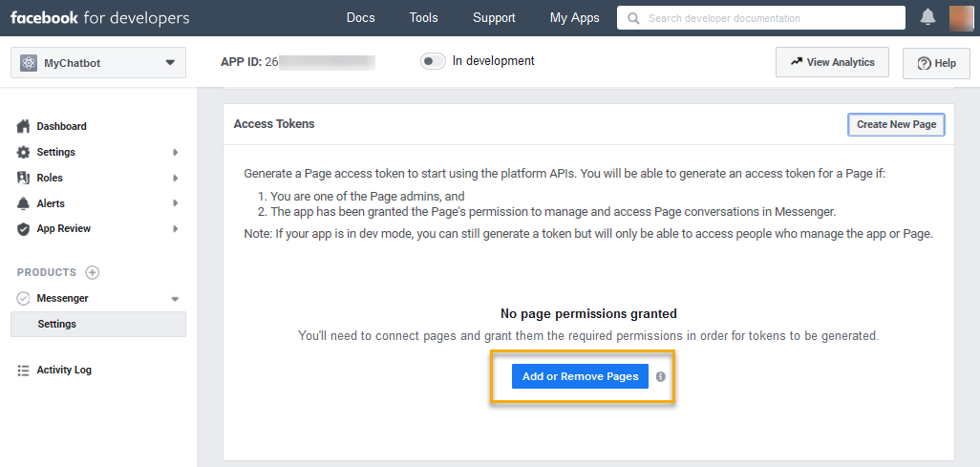Click the Help button
The width and height of the screenshot is (980, 467).
point(936,63)
